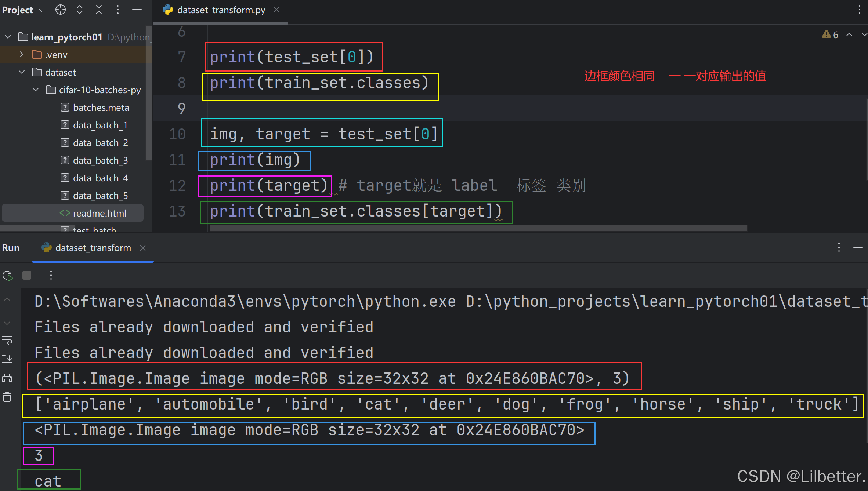
Task: Click Collapse All icon in Project panel
Action: (x=99, y=10)
